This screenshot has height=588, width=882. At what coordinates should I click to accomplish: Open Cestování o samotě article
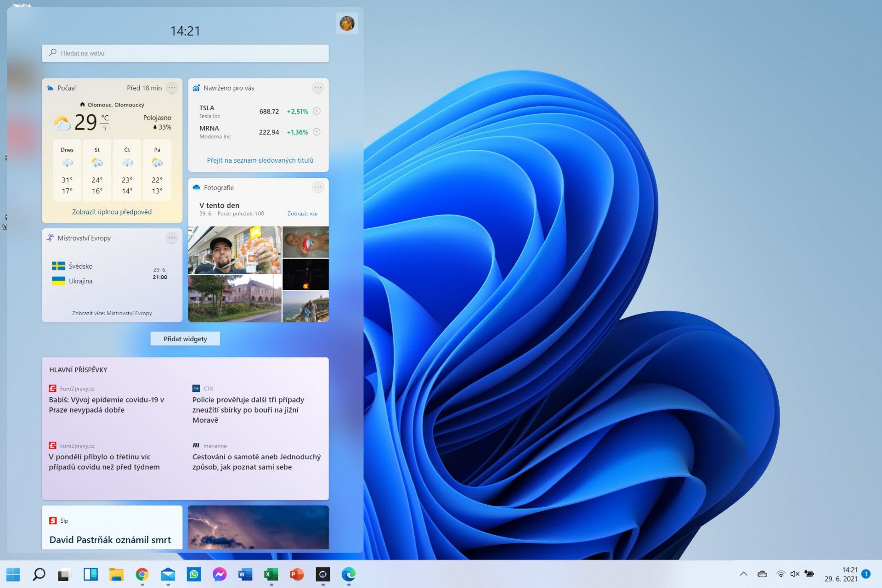click(256, 462)
